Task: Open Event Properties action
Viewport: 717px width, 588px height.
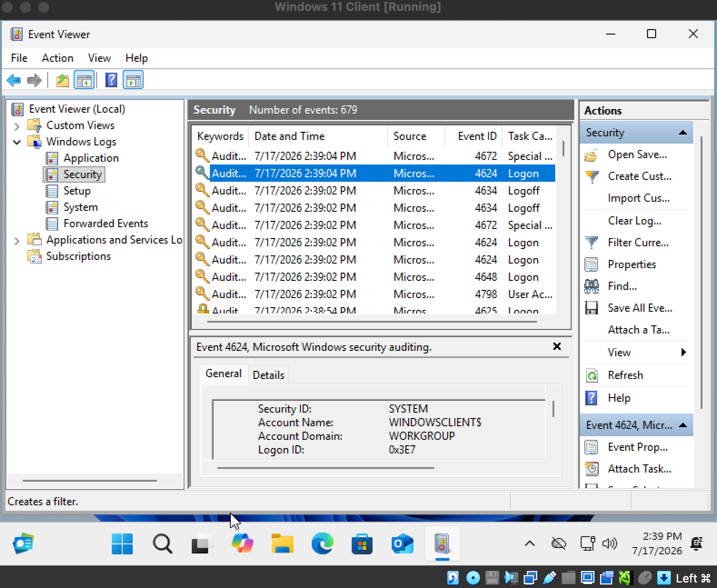Action: click(x=637, y=447)
